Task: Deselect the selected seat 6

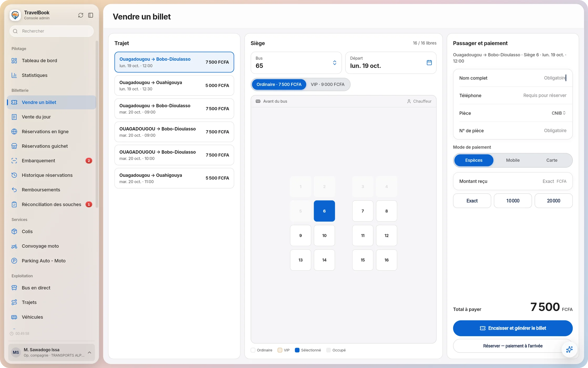Action: point(324,211)
